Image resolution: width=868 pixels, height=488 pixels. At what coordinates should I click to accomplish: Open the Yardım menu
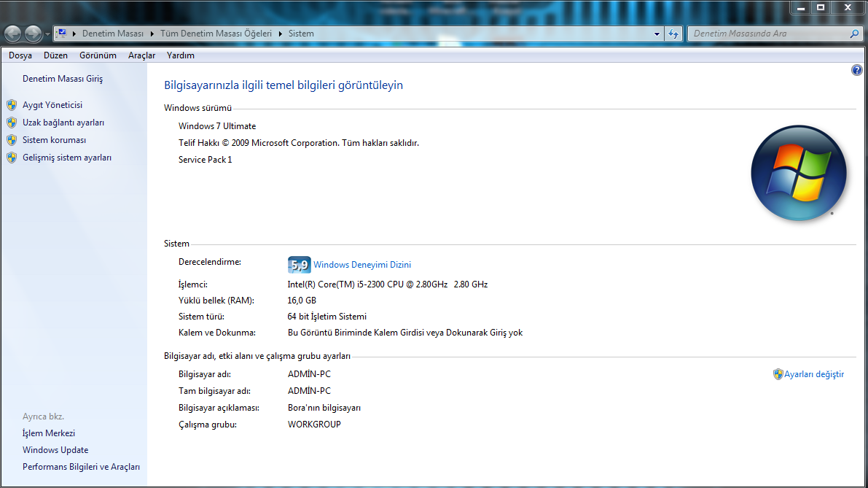181,55
